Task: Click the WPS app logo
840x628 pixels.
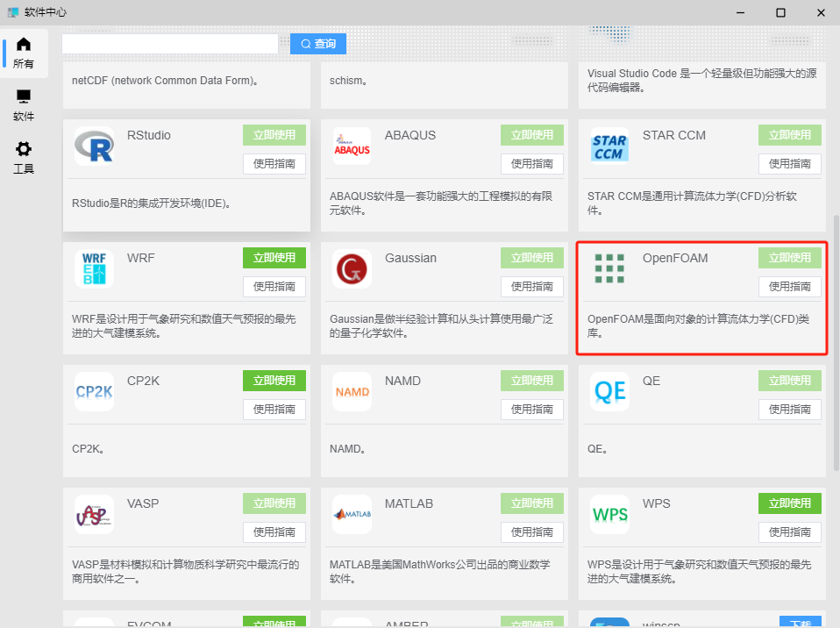Action: click(x=609, y=514)
